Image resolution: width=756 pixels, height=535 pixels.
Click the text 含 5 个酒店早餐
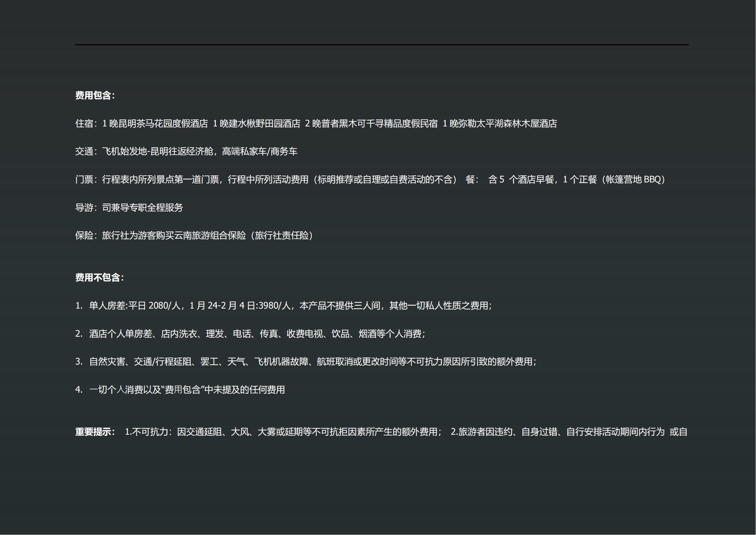[x=521, y=180]
